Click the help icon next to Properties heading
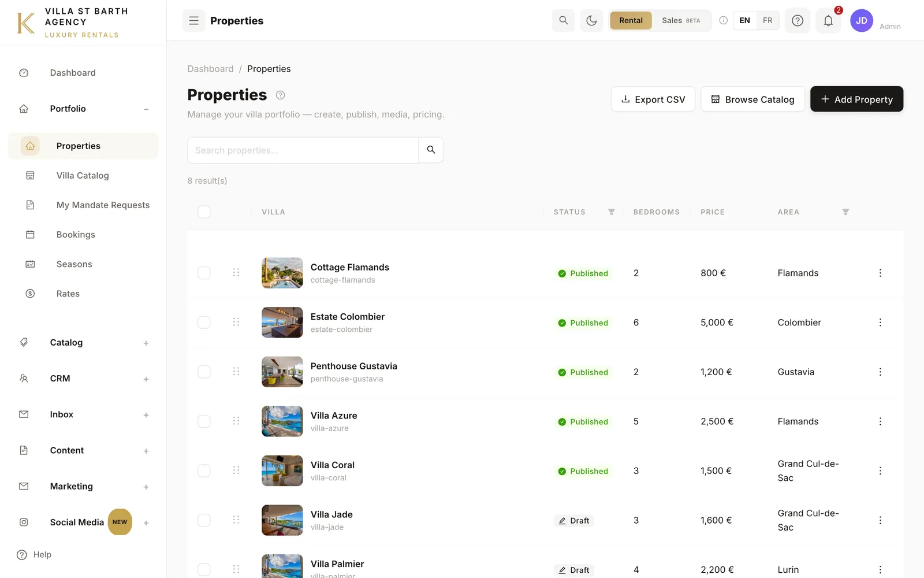The height and width of the screenshot is (578, 924). pos(281,95)
